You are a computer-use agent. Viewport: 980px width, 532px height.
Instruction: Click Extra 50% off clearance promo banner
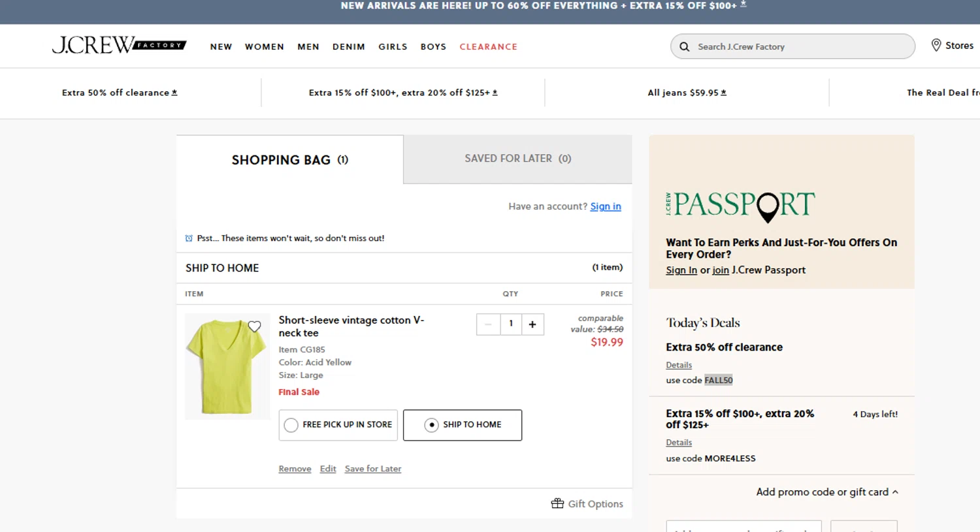(x=120, y=93)
